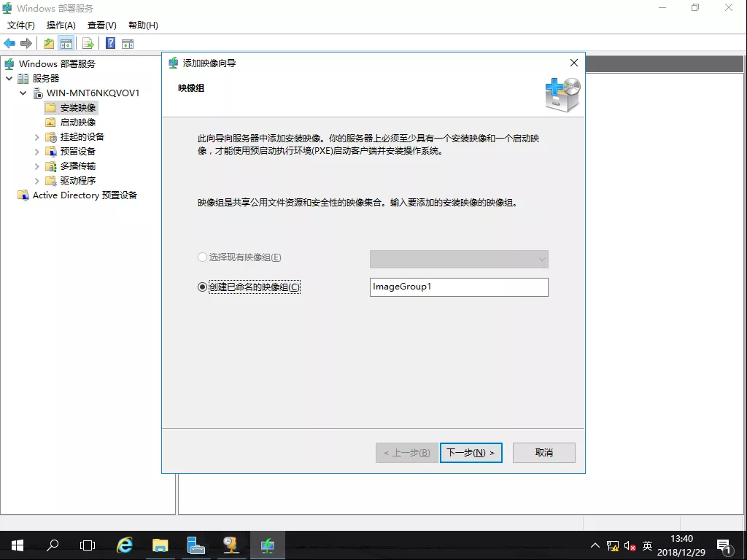The height and width of the screenshot is (560, 747).
Task: Open the 查看(V) menu
Action: [101, 26]
